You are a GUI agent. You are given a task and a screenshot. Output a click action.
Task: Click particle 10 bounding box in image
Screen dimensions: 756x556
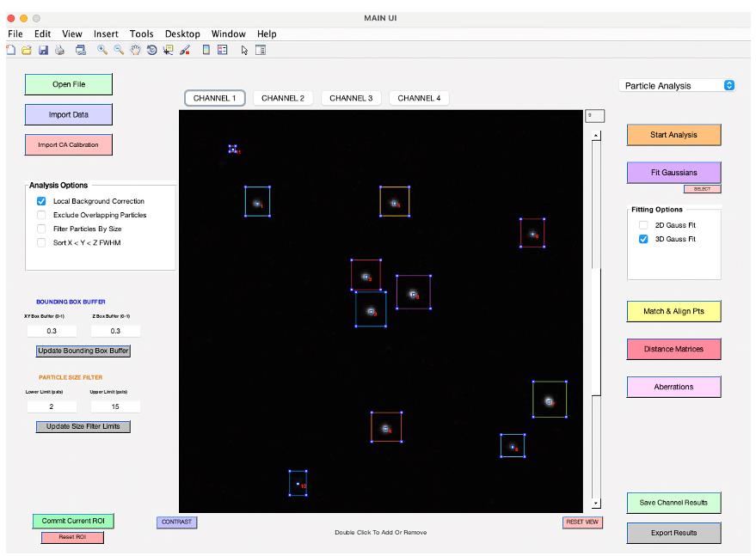(x=298, y=483)
